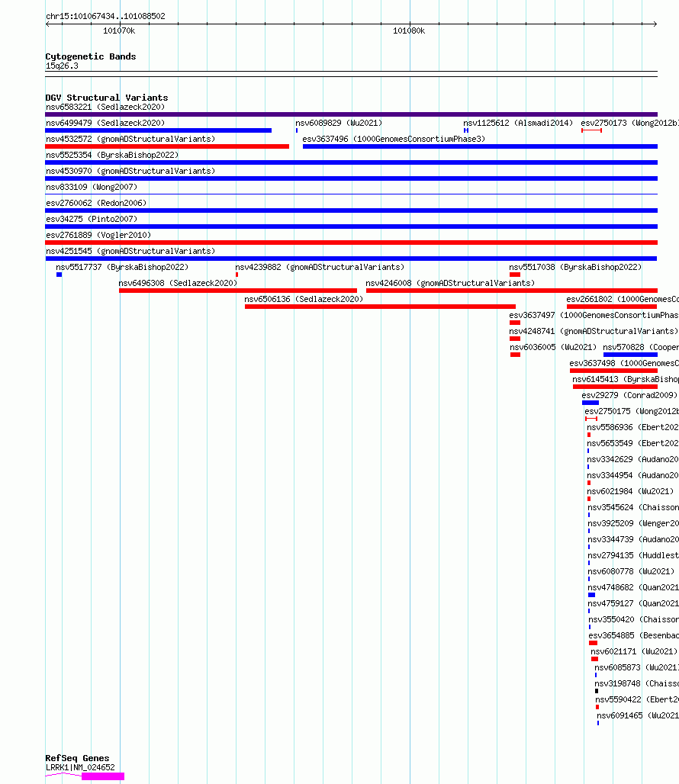The height and width of the screenshot is (784, 679).
Task: Open the nsv5517038 (ByrskaBishop2022) label
Action: [575, 267]
